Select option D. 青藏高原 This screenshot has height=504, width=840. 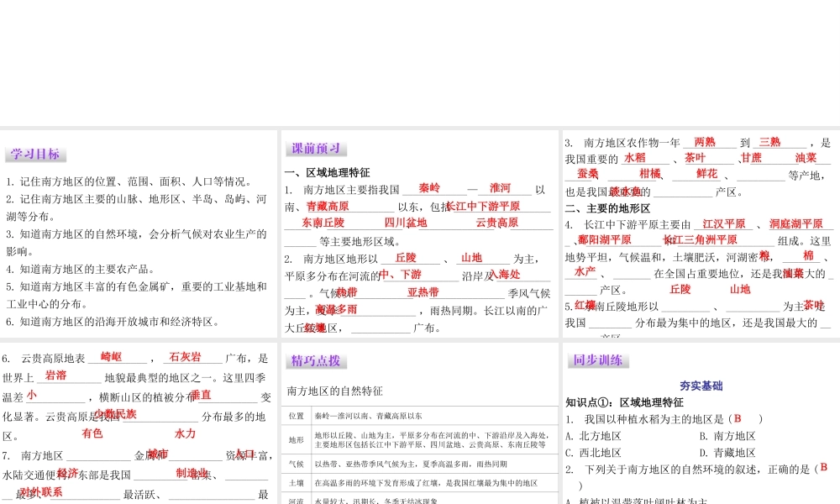(727, 453)
